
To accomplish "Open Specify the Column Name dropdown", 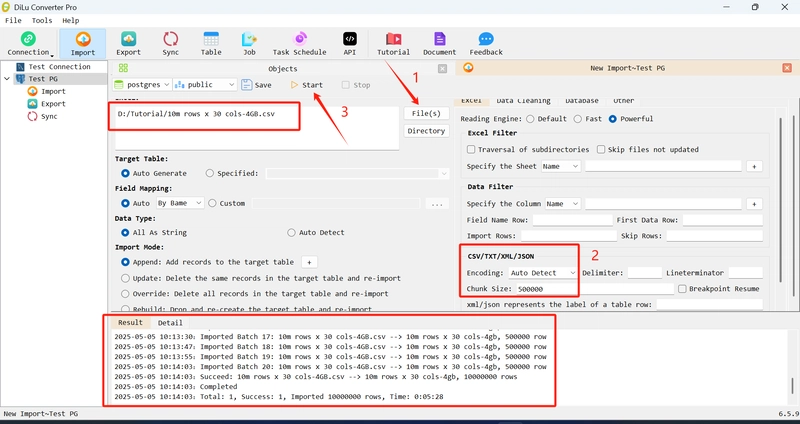I will coord(563,204).
